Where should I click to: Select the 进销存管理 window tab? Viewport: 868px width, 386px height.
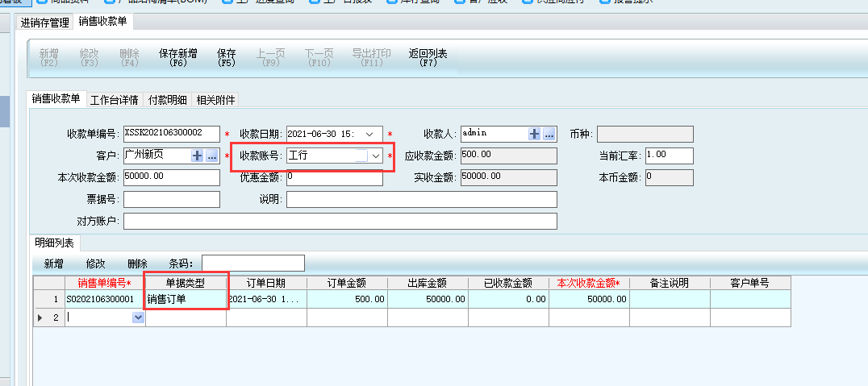(46, 22)
